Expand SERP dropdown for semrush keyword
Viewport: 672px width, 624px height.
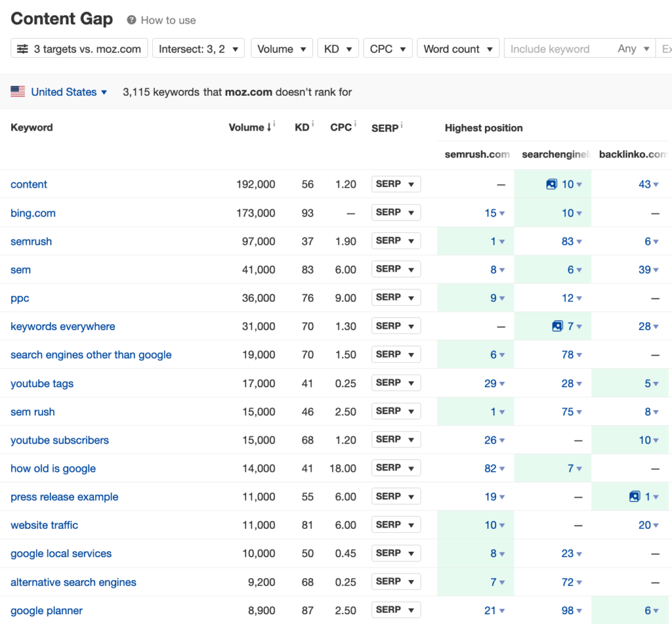[396, 241]
